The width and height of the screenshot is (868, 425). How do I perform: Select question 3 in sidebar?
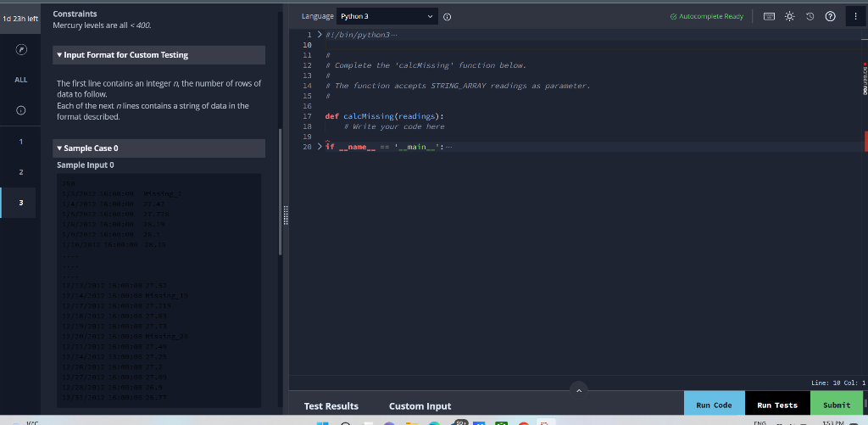click(x=20, y=202)
